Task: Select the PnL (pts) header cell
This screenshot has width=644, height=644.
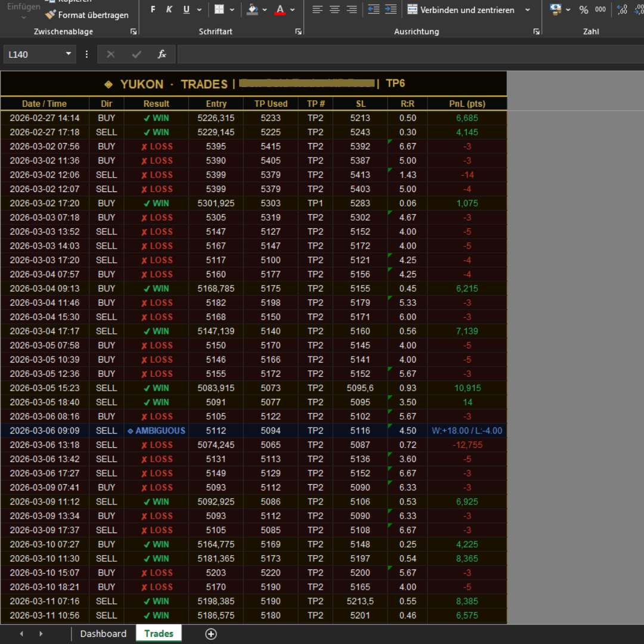Action: pyautogui.click(x=467, y=104)
